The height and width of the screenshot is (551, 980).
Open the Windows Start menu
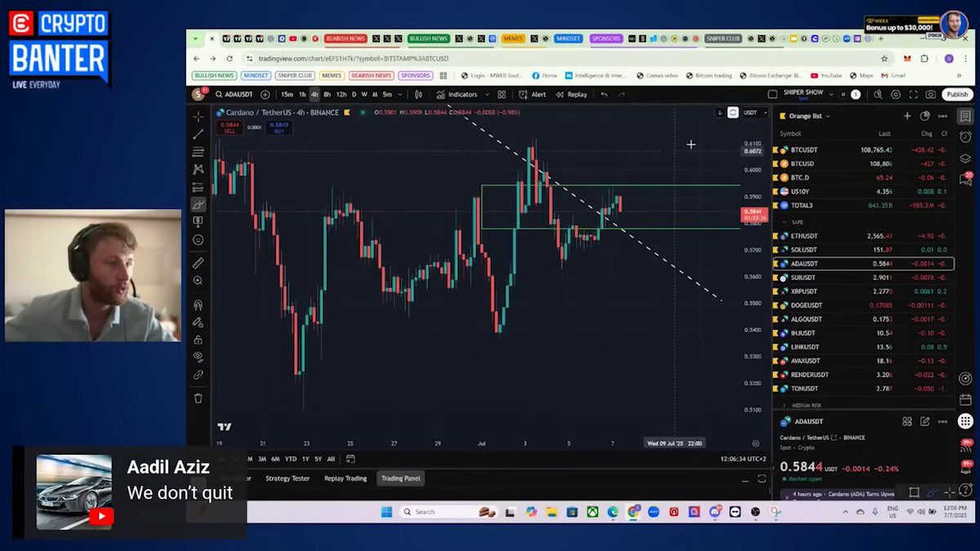click(x=387, y=512)
